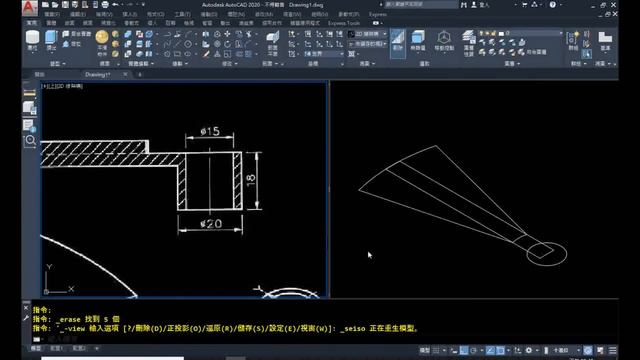Open the quick access toolbar customize arrow
The height and width of the screenshot is (360, 640).
click(143, 5)
